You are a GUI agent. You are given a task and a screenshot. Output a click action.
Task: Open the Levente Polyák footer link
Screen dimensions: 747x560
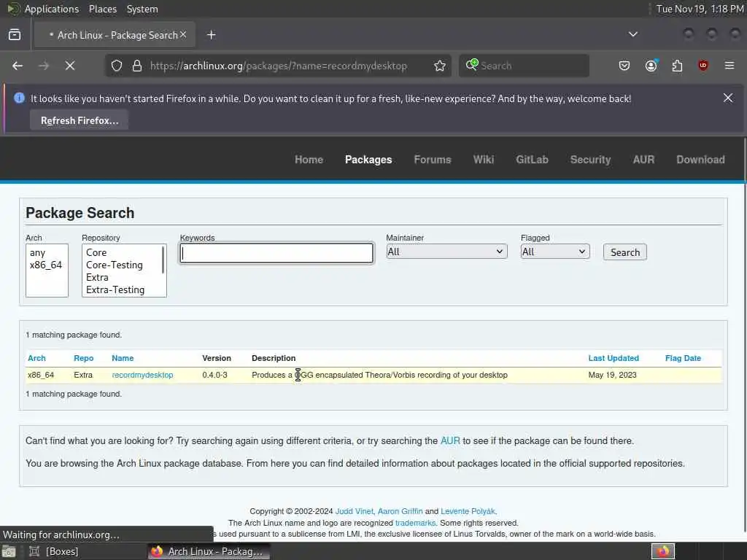[468, 511]
